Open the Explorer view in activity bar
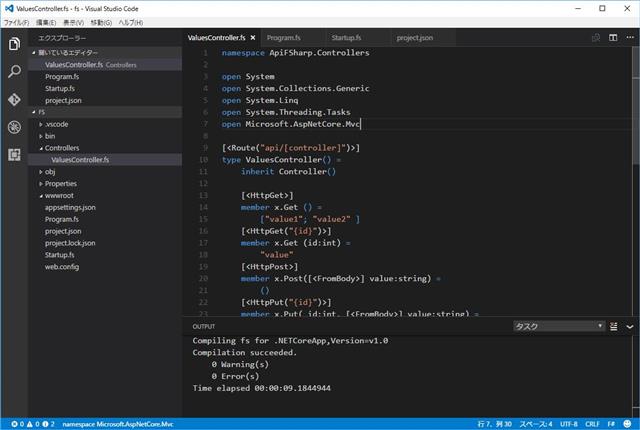 tap(14, 44)
